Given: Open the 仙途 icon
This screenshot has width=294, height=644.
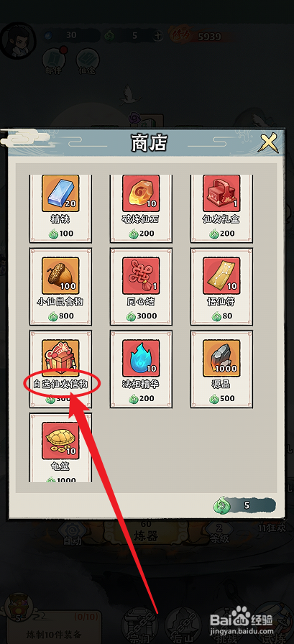Looking at the screenshot, I should (x=87, y=62).
